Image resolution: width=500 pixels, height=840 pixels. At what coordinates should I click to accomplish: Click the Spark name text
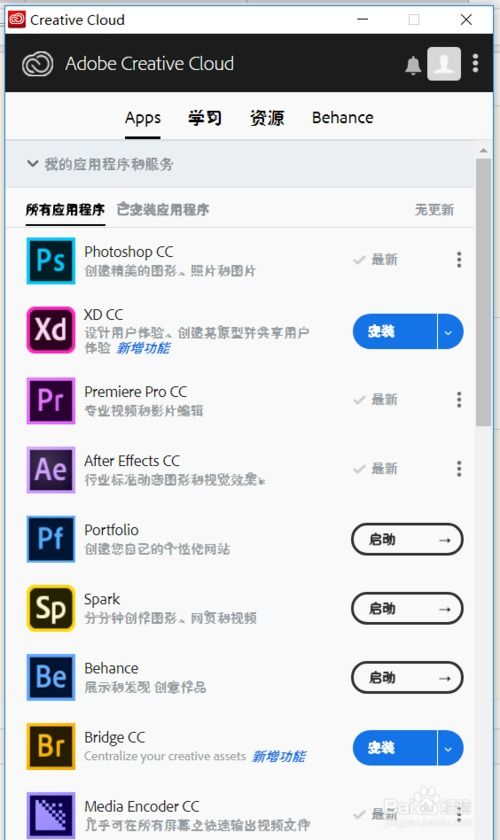[x=102, y=599]
